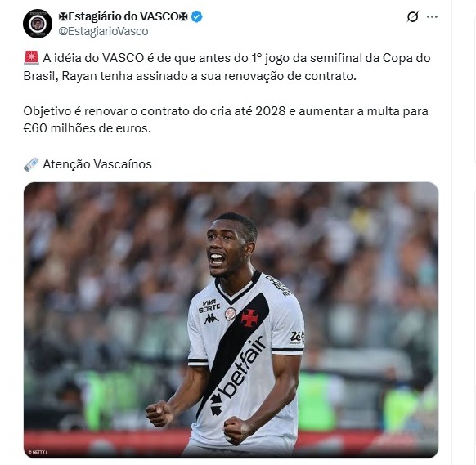Click the Viva Sorte logo on jersey
Screen dimensions: 476x465
point(209,306)
